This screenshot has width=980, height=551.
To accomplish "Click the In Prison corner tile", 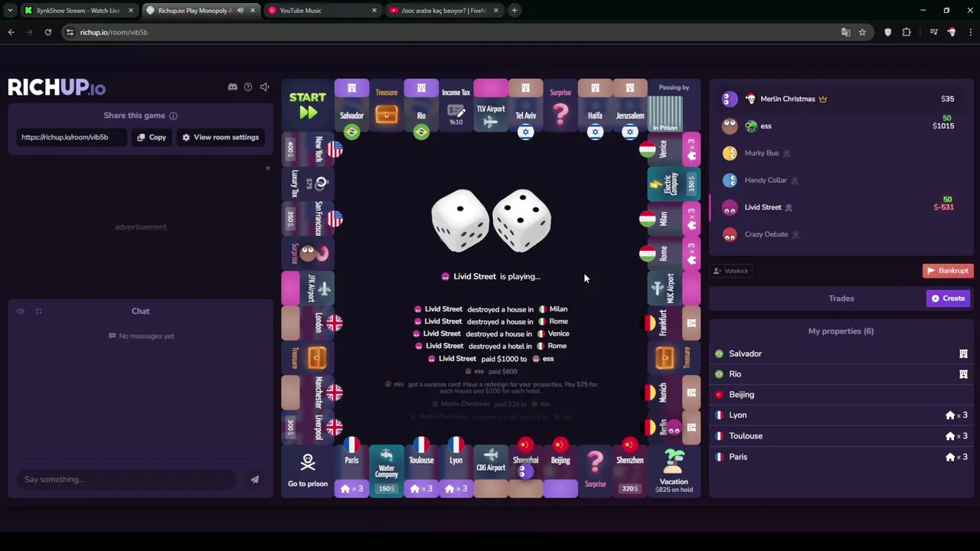I will click(674, 106).
